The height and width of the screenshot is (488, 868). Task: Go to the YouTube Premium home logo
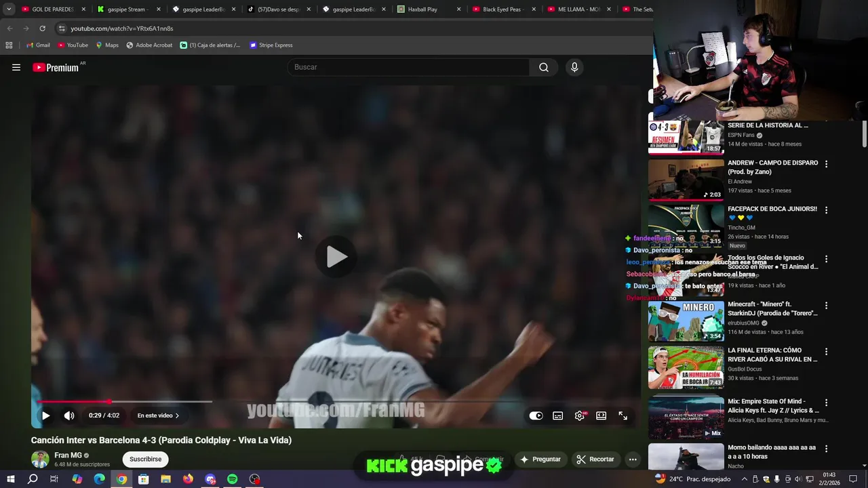pos(56,67)
